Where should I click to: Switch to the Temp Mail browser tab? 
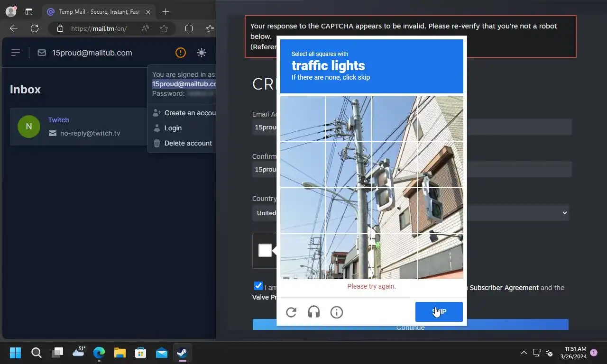tap(99, 12)
